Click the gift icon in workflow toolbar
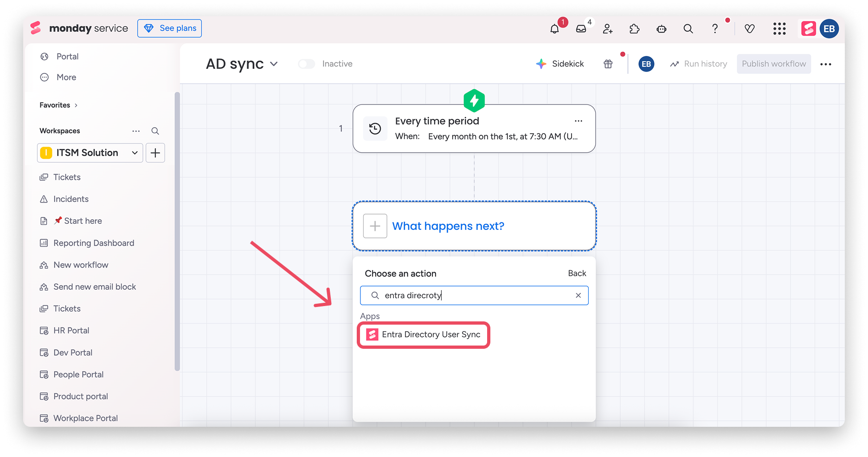Viewport: 868px width, 457px height. [x=608, y=64]
